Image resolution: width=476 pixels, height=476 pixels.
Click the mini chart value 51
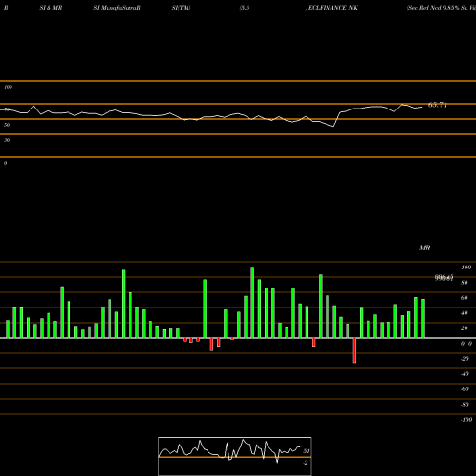coord(307,451)
